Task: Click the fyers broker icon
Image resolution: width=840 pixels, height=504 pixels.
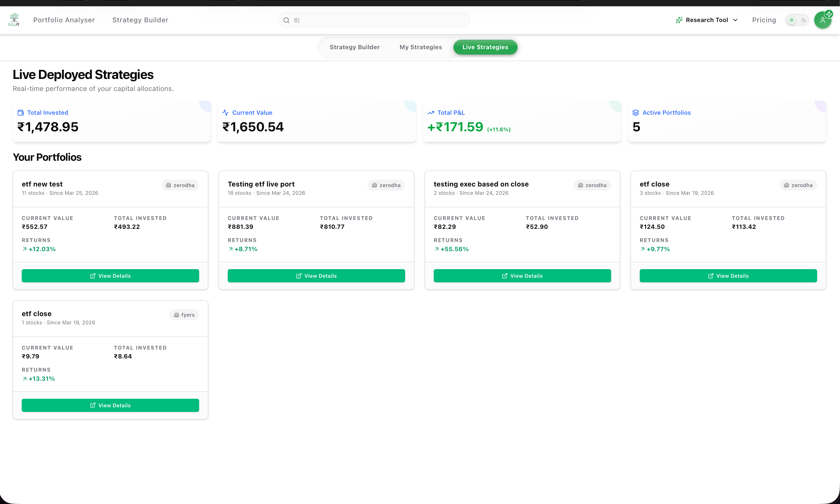Action: [176, 315]
